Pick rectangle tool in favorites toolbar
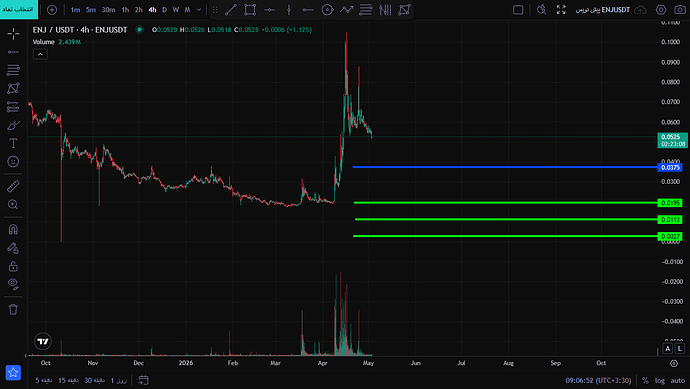This screenshot has height=389, width=690. (x=250, y=10)
